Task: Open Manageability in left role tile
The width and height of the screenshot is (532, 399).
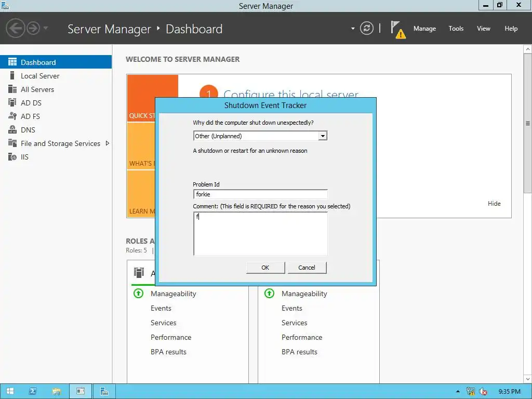Action: (174, 294)
